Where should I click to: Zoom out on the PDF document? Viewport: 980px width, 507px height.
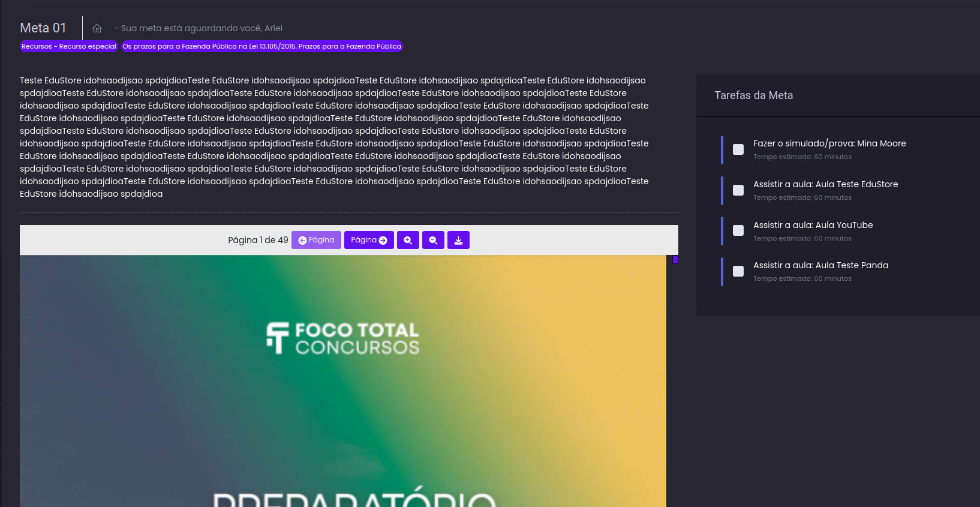coord(433,240)
